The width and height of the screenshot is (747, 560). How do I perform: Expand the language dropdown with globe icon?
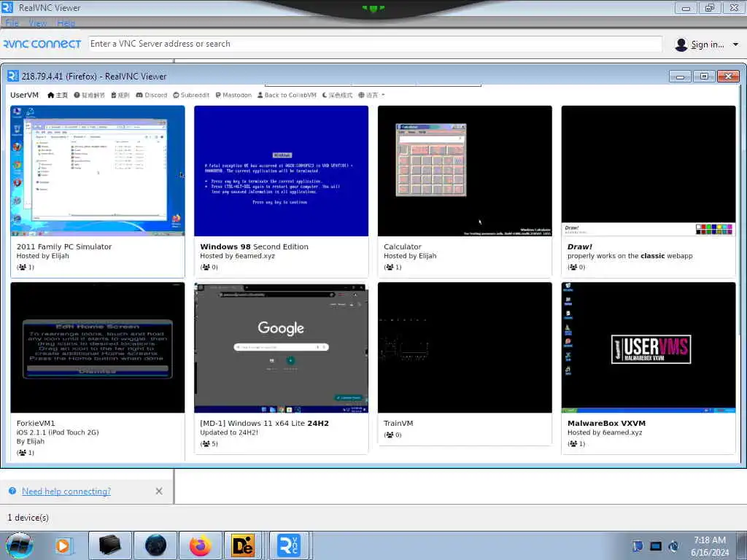coord(371,96)
